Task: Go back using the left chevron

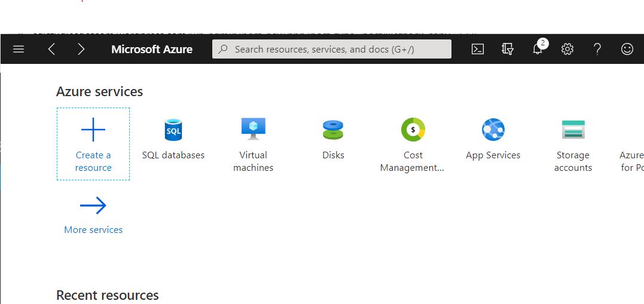Action: pyautogui.click(x=51, y=49)
